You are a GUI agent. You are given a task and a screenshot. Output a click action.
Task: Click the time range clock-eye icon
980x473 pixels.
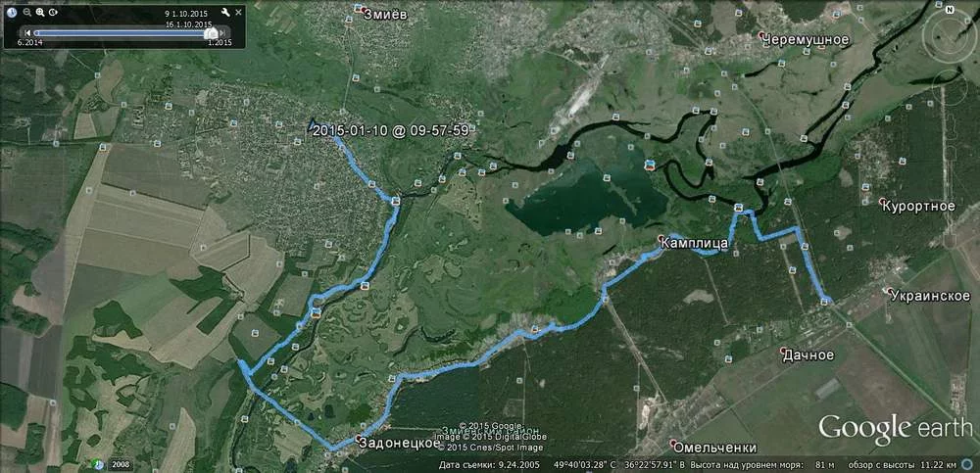(53, 12)
